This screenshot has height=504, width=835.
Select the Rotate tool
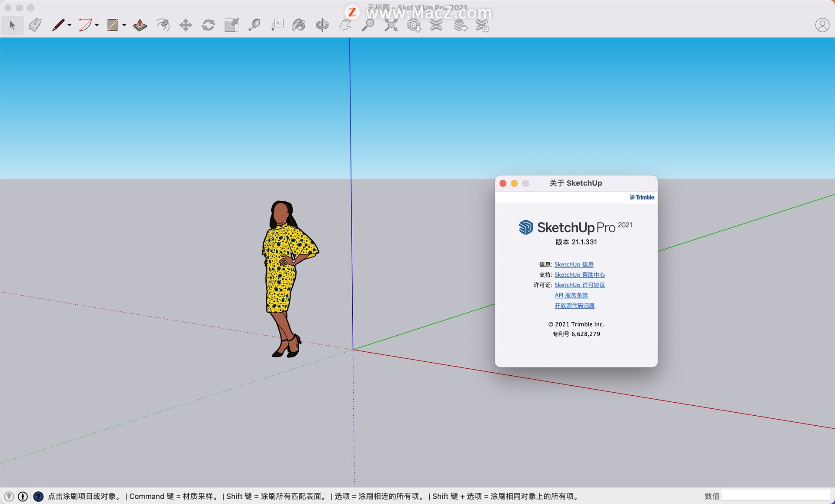pos(208,25)
